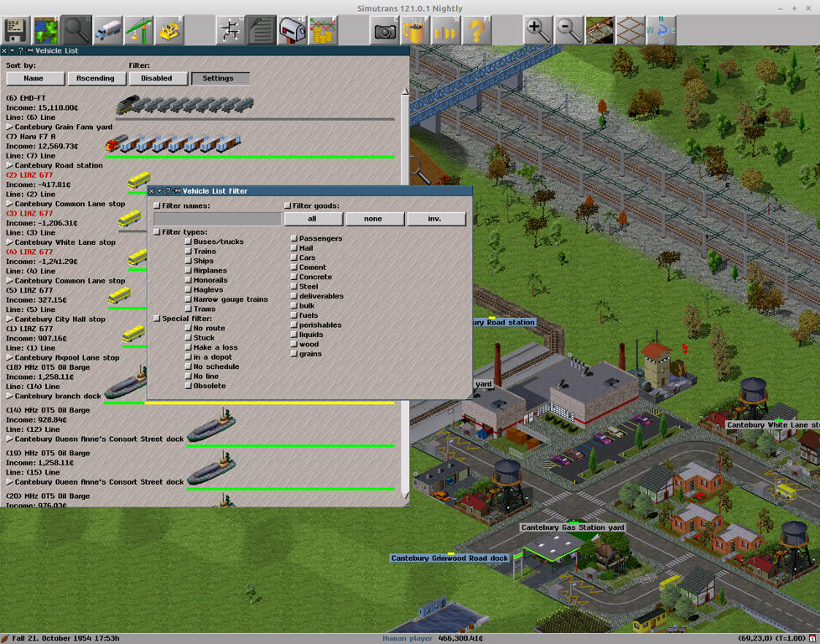
Task: Invert goods selection with inv. button
Action: pos(436,219)
